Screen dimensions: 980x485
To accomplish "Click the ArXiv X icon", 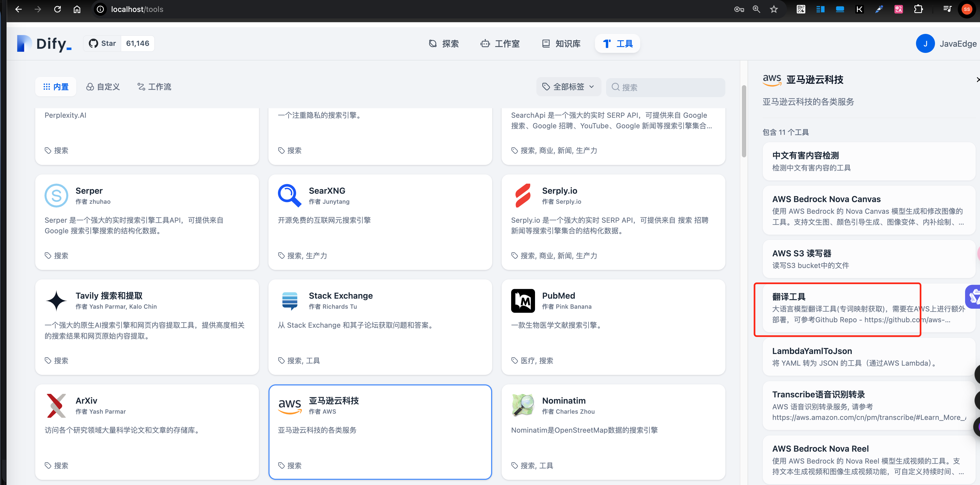I will pyautogui.click(x=56, y=406).
